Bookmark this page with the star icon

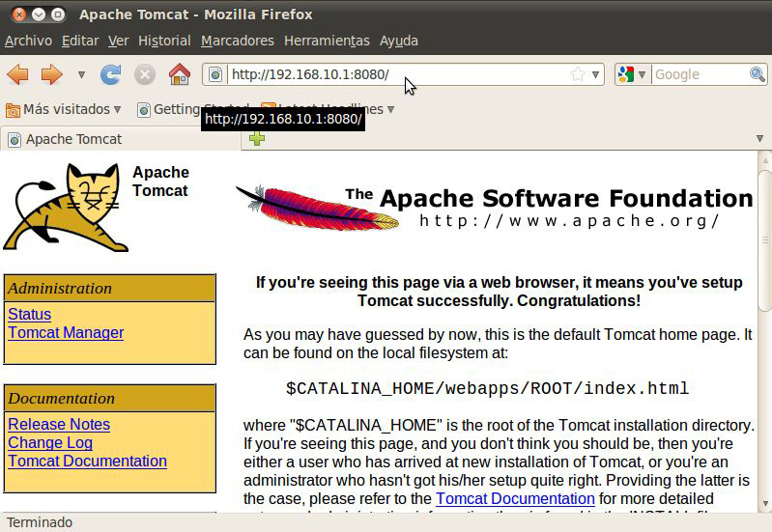(x=577, y=74)
